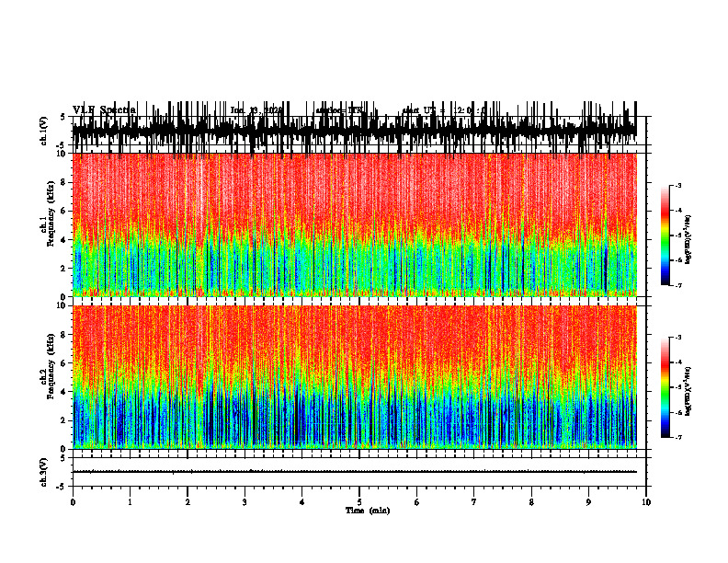728x563 pixels.
Task: Click the start UT text in the header
Action: click(444, 110)
